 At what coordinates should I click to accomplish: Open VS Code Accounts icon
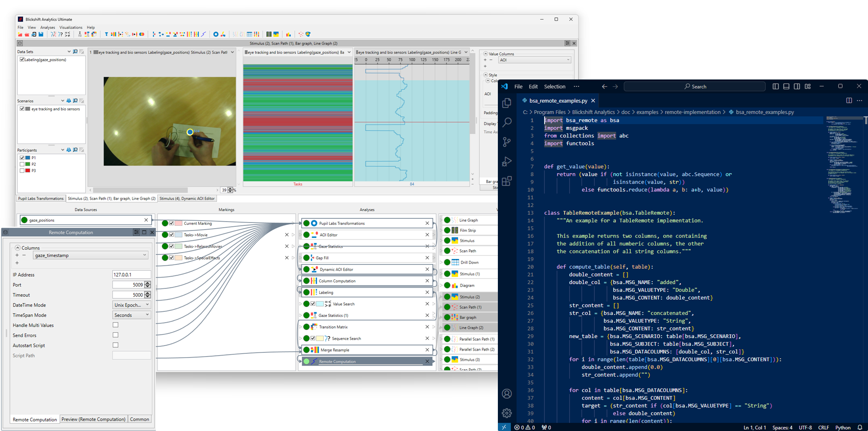point(507,394)
